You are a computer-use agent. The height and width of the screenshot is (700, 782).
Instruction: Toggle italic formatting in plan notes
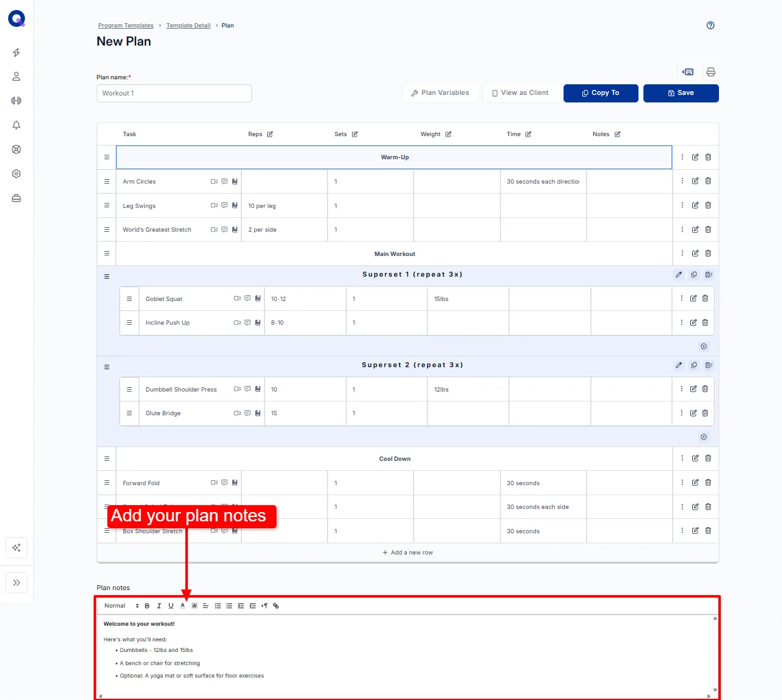tap(159, 606)
